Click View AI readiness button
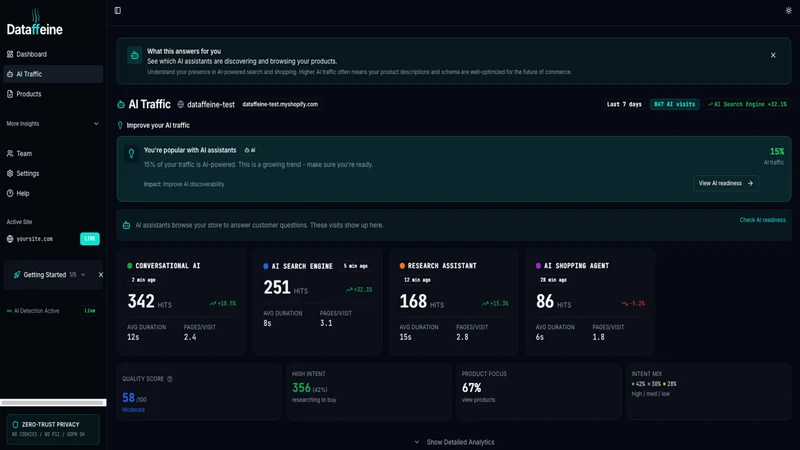The height and width of the screenshot is (450, 800). click(x=726, y=183)
